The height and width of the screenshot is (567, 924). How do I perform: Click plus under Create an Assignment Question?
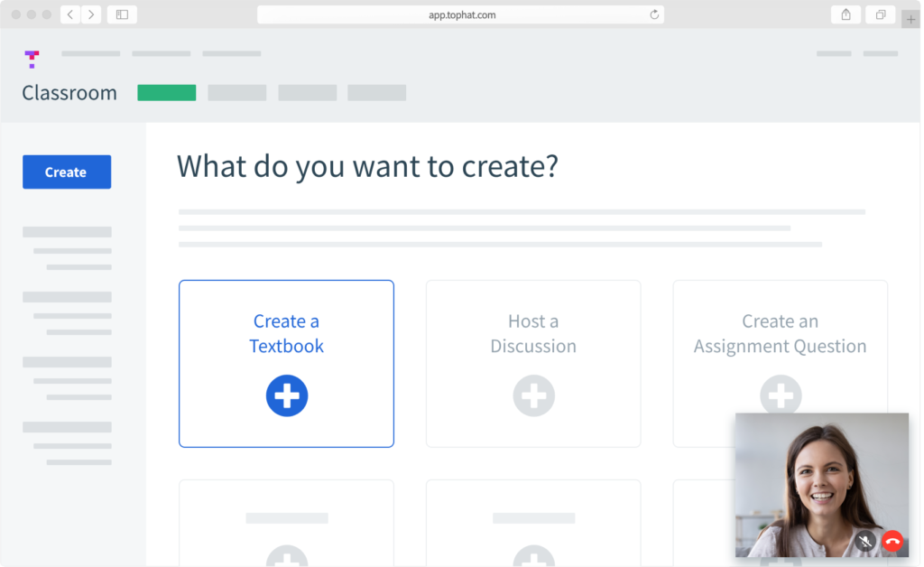tap(781, 394)
